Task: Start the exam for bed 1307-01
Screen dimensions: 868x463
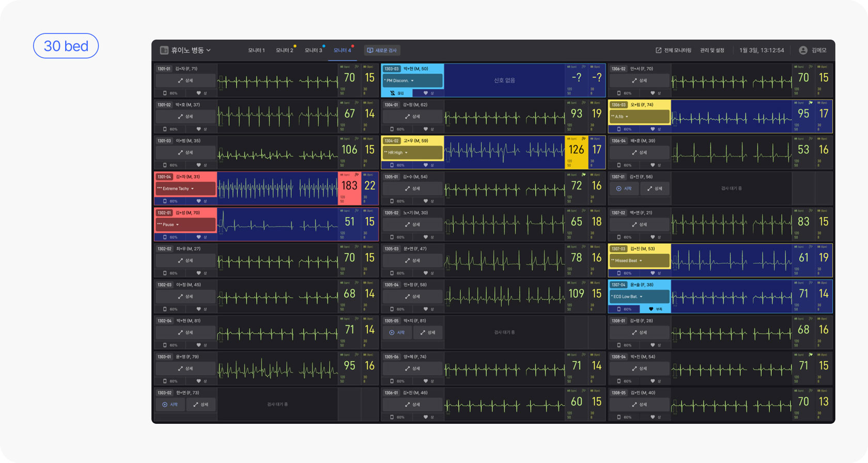Action: 624,189
